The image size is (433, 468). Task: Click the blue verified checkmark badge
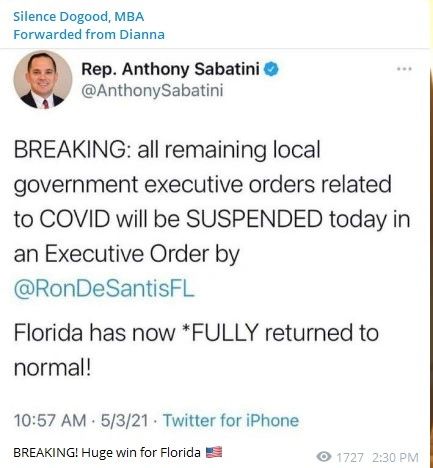(x=271, y=69)
